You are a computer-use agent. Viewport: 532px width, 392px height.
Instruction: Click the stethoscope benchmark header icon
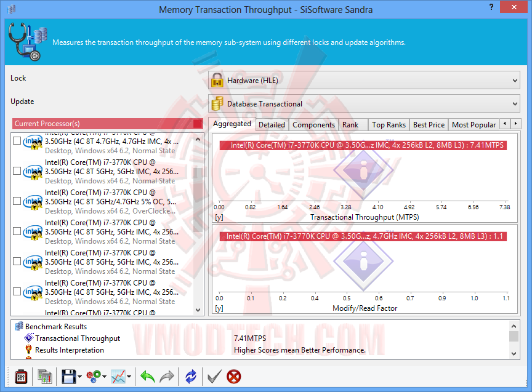pyautogui.click(x=28, y=41)
